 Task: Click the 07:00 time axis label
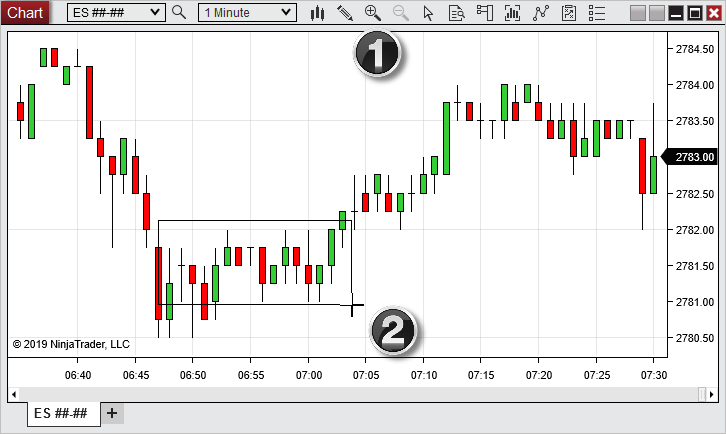309,375
